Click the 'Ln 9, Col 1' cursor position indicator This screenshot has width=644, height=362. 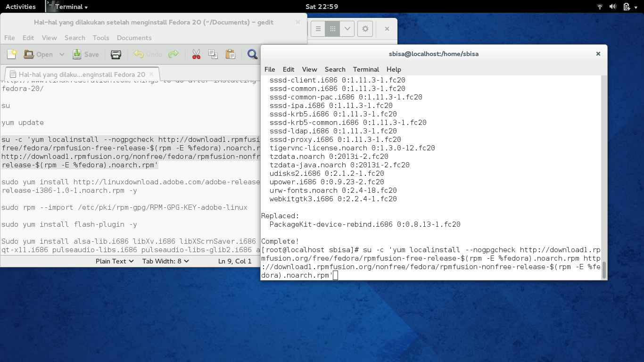click(235, 261)
